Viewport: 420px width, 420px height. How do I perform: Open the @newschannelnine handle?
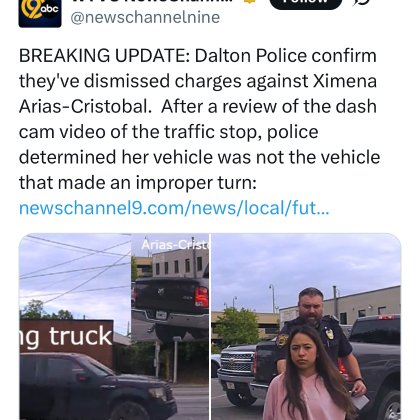click(x=145, y=17)
